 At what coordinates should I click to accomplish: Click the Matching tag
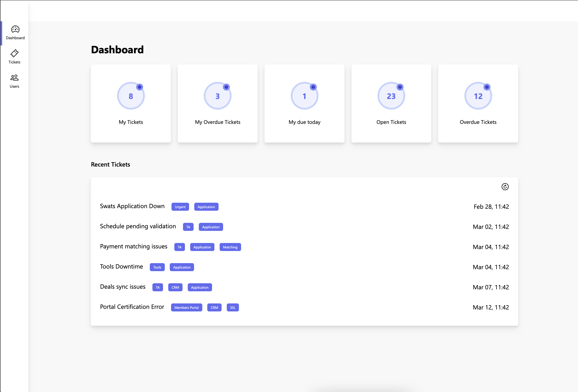[230, 247]
